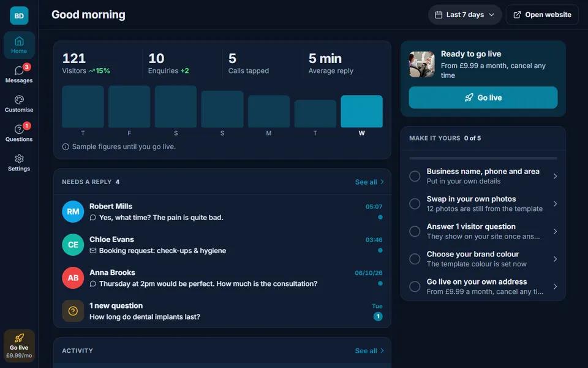Screen dimensions: 588x368
Task: Click the chat bubble icon in Anna Brooks row
Action: (93, 283)
